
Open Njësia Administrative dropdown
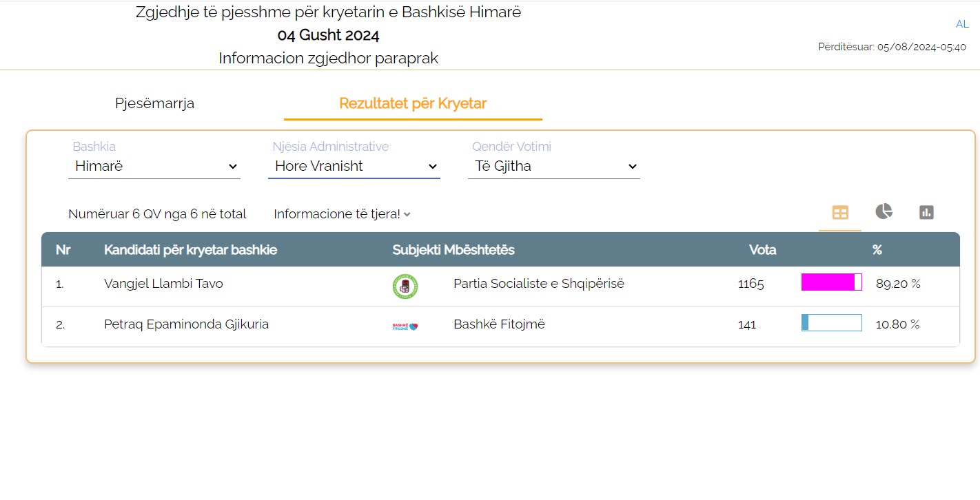click(x=354, y=166)
